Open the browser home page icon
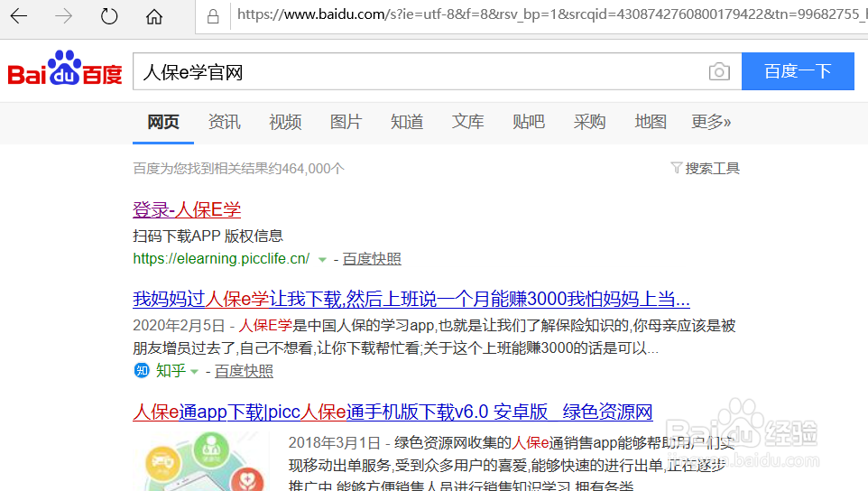This screenshot has height=491, width=868. point(154,16)
